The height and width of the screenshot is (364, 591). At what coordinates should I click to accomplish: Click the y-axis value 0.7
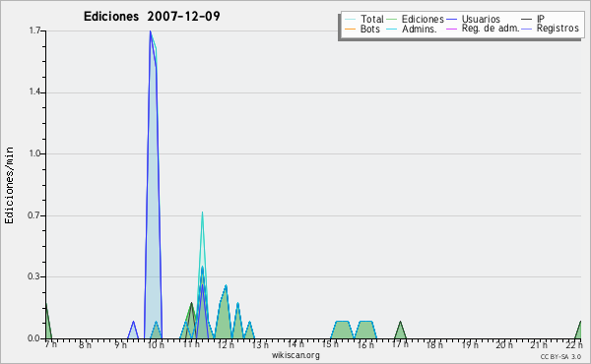(33, 215)
